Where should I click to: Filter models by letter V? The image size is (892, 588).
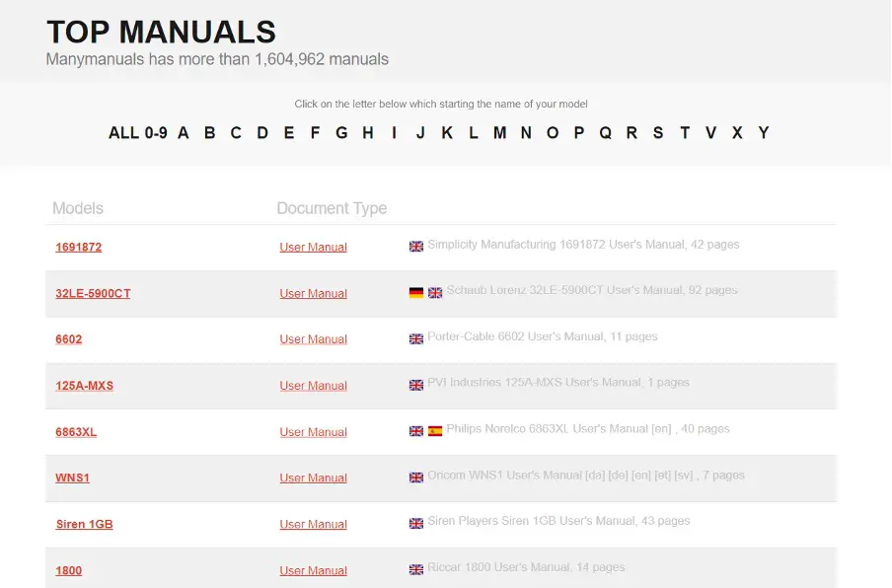pyautogui.click(x=711, y=132)
